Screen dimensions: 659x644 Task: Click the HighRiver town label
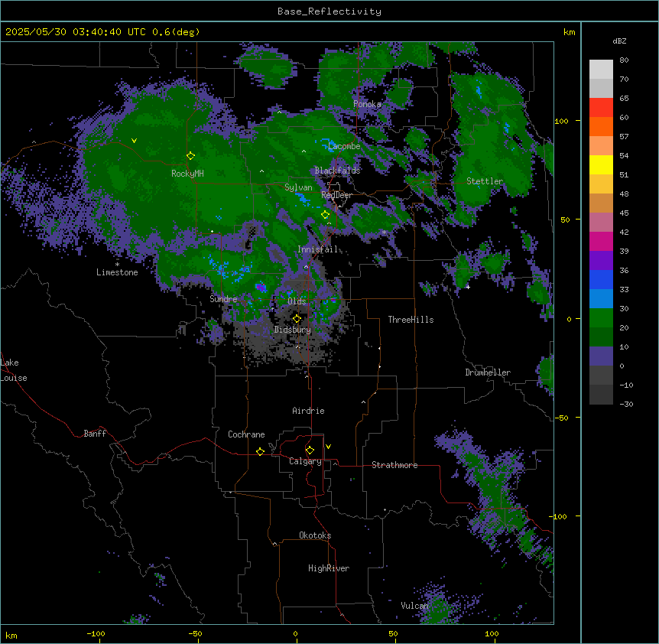[x=329, y=568]
